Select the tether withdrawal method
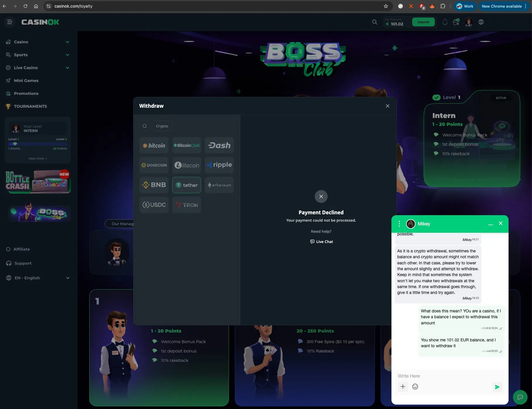The image size is (532, 409). [x=187, y=185]
